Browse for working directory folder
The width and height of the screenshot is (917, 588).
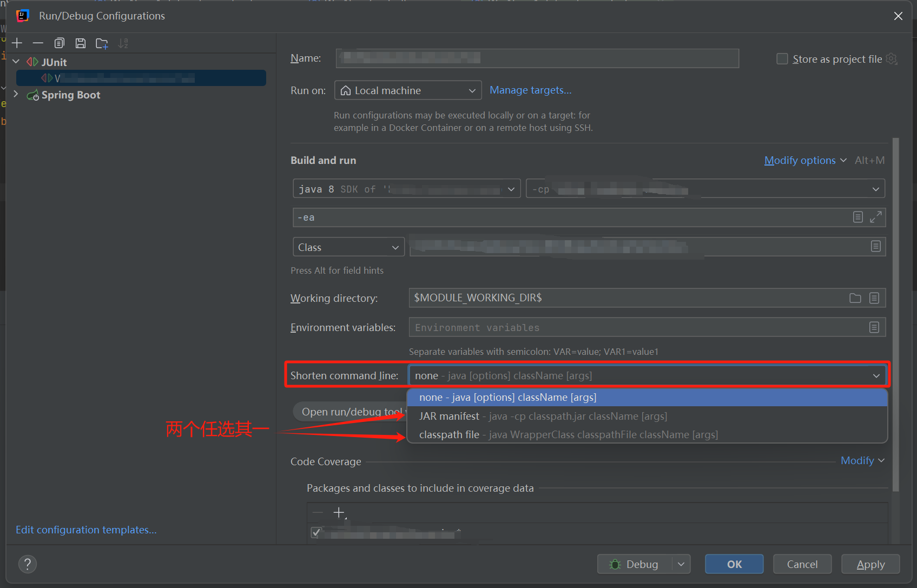tap(855, 298)
